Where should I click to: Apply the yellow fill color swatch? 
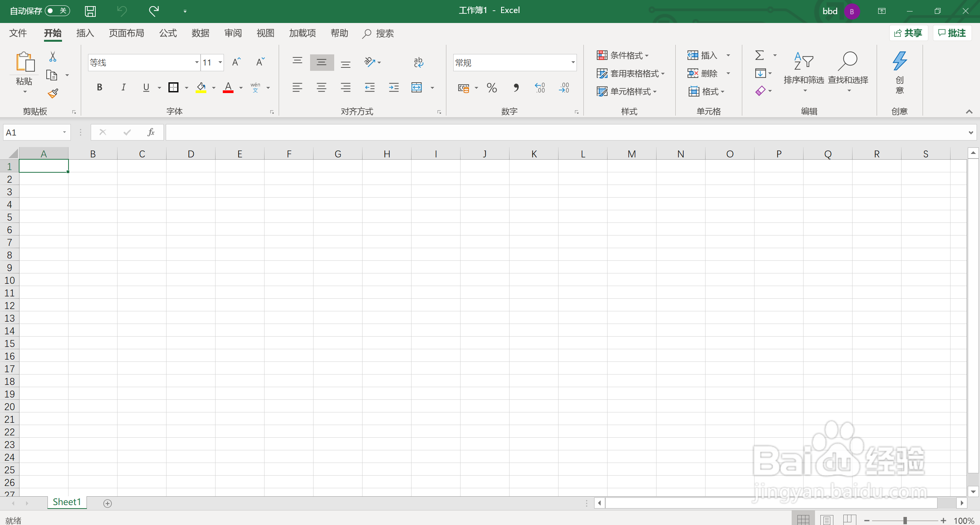pos(201,88)
